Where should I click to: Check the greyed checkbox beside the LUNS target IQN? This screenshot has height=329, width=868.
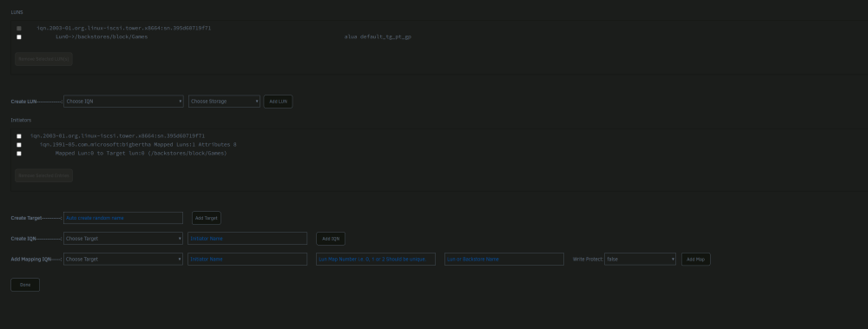click(19, 29)
